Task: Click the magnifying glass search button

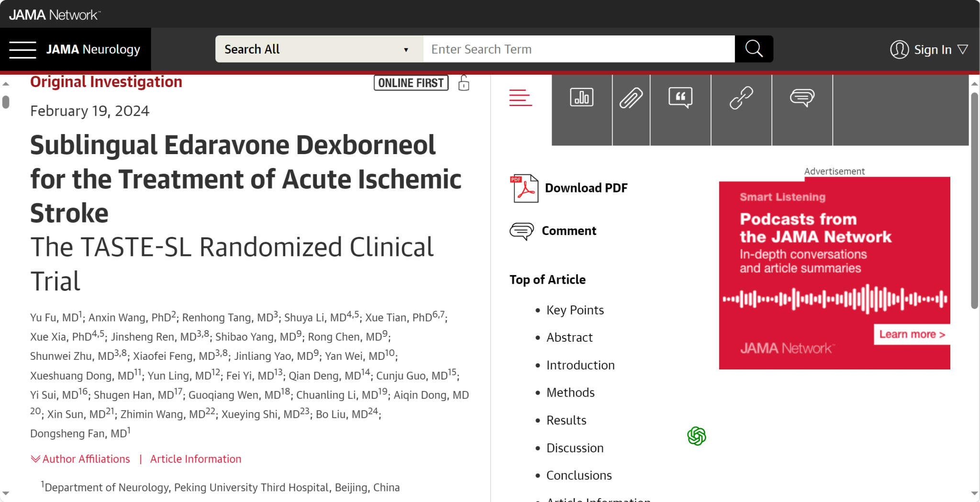Action: (754, 49)
